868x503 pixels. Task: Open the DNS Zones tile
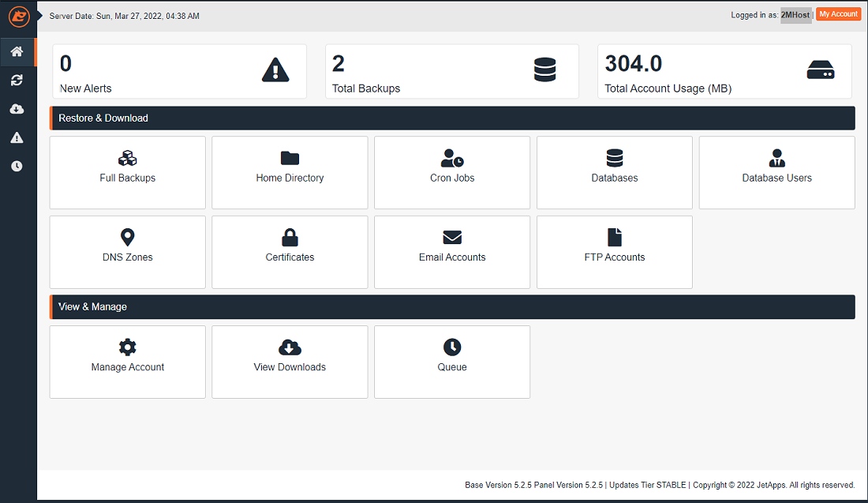coord(128,251)
